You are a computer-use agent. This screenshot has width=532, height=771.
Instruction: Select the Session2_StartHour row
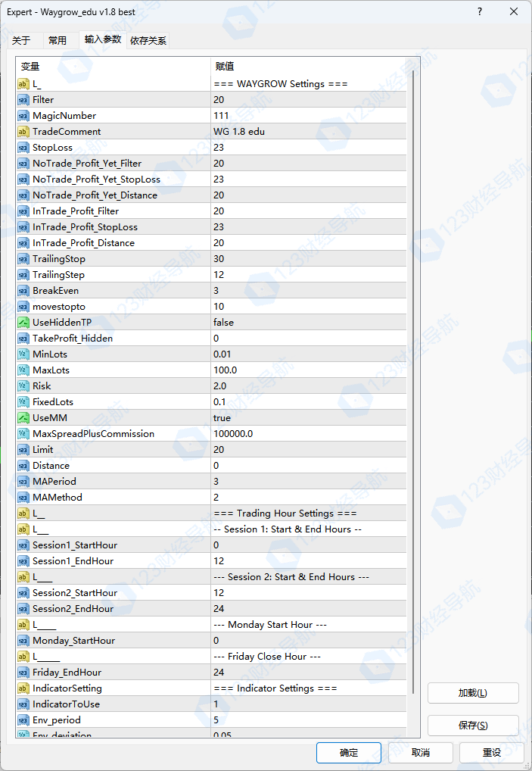click(x=211, y=593)
